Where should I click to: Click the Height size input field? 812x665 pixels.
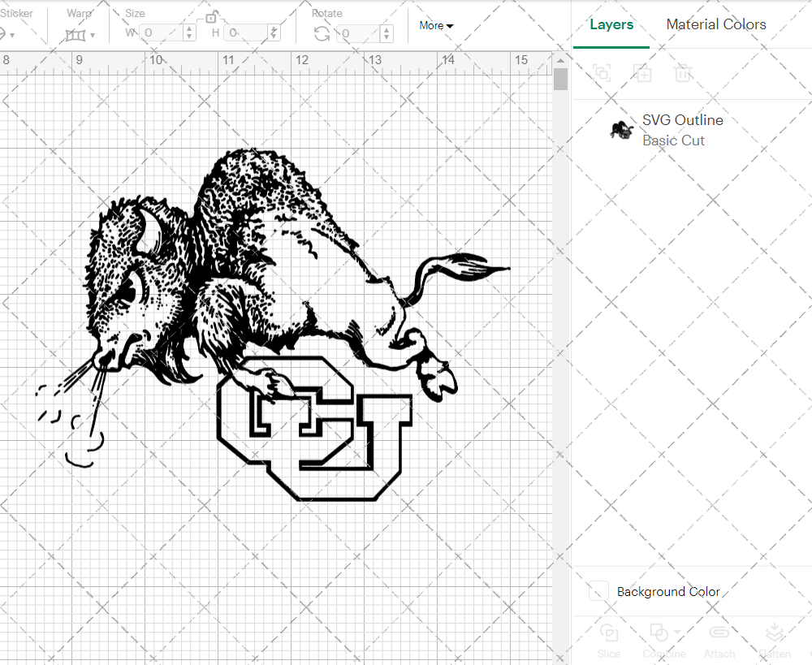point(247,33)
